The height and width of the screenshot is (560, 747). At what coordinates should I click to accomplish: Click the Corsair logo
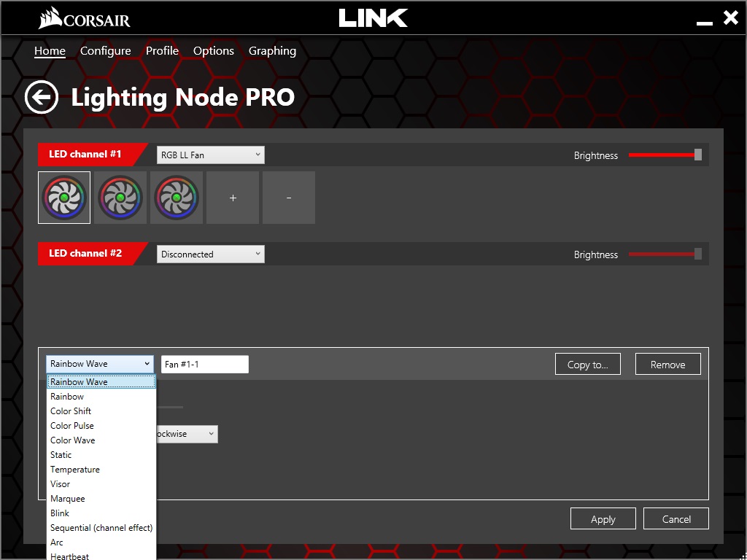coord(85,18)
